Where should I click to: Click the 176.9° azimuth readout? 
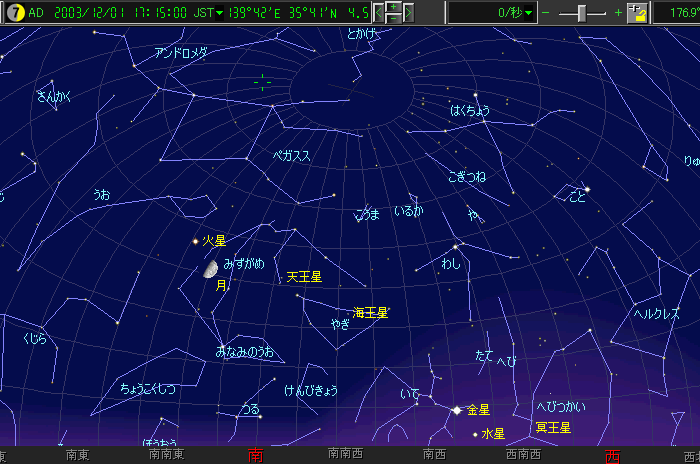pos(677,13)
